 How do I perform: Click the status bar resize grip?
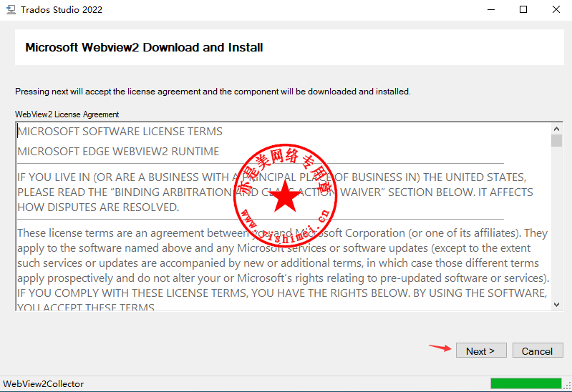pyautogui.click(x=567, y=386)
